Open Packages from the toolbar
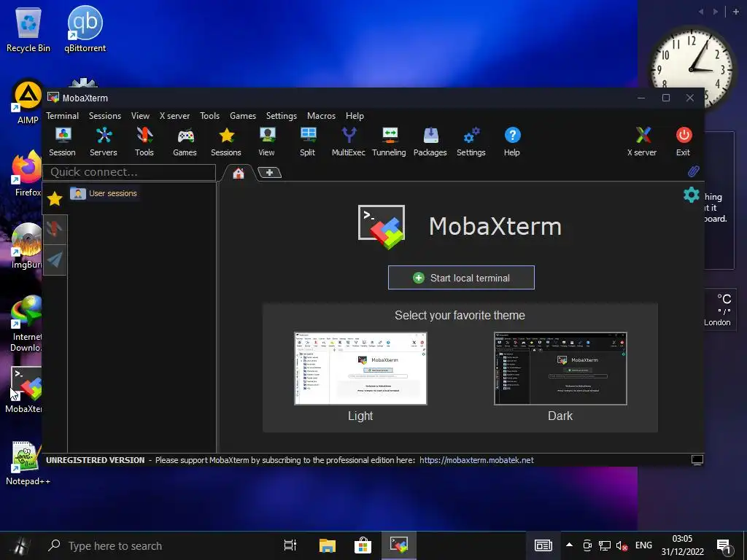 point(430,141)
